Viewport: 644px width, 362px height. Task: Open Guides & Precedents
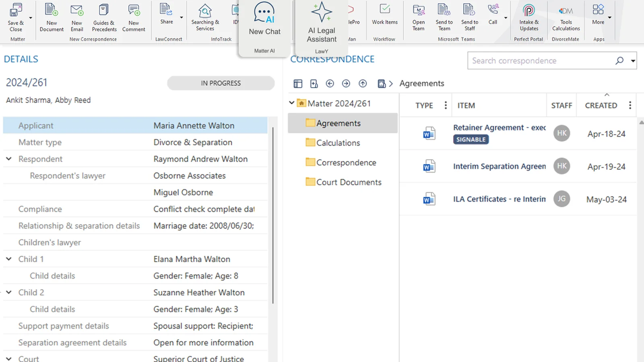coord(104,17)
